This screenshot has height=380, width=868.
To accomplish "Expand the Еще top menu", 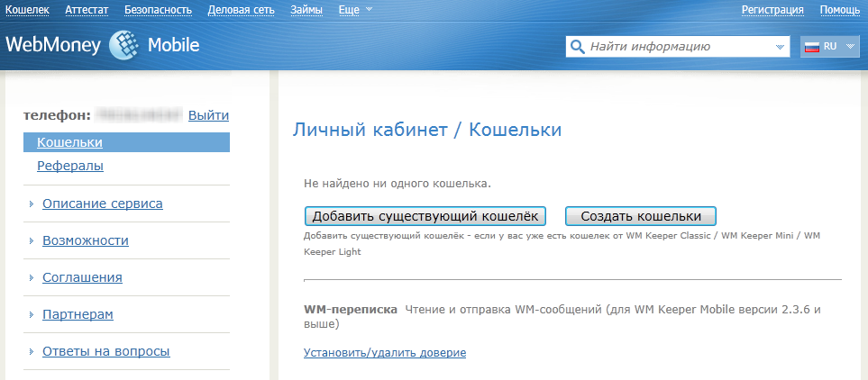I will (x=355, y=10).
